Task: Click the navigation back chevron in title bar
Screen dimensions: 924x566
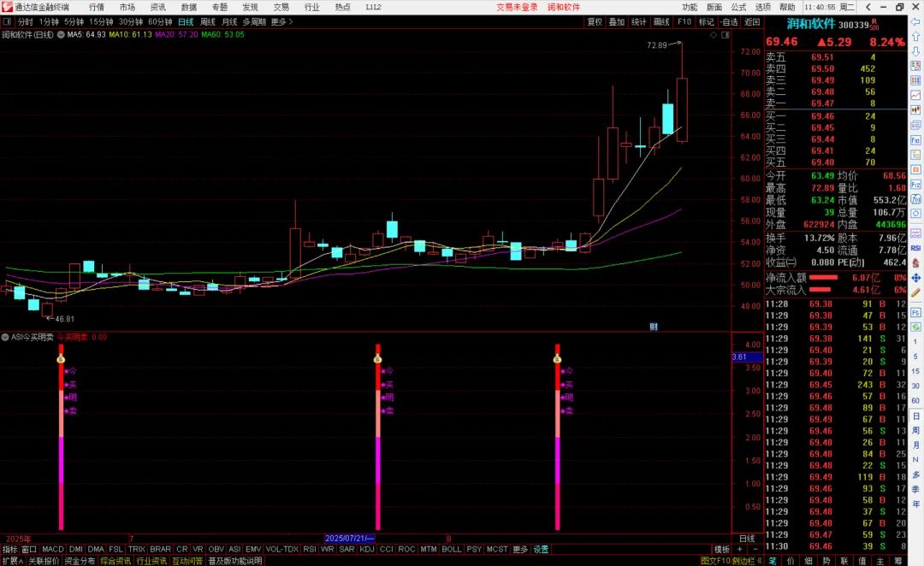Action: (x=868, y=7)
